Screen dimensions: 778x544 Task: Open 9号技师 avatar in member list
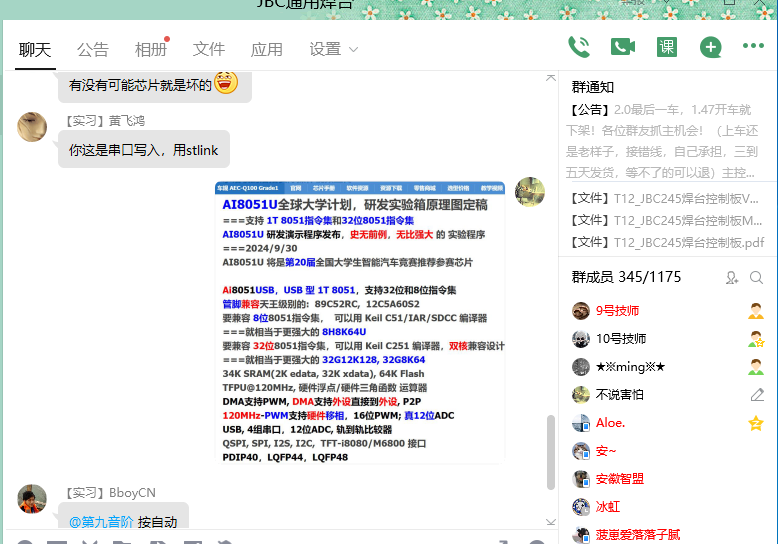[x=581, y=311]
